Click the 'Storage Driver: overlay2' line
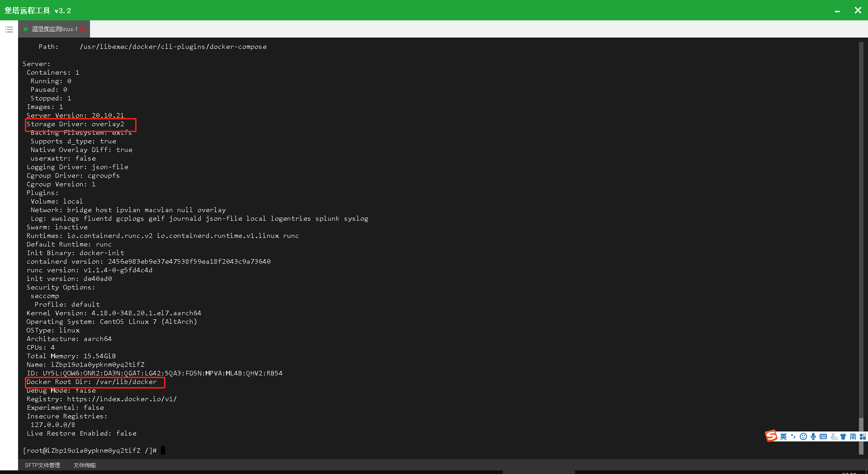This screenshot has height=474, width=868. pyautogui.click(x=75, y=124)
